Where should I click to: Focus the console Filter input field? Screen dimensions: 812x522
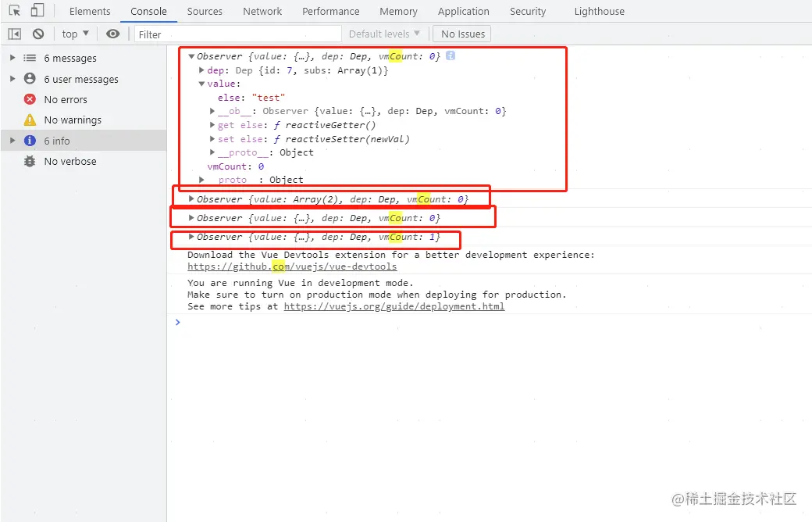(238, 34)
